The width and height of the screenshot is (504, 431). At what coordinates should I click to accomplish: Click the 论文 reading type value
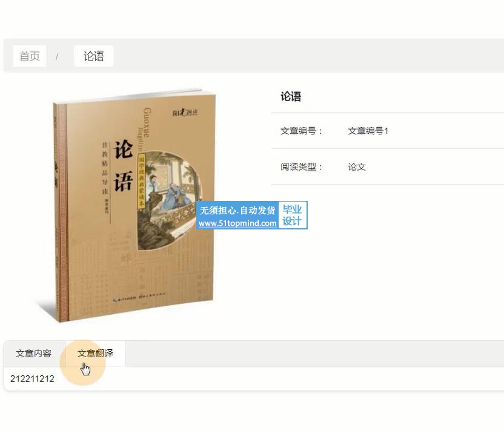click(357, 166)
